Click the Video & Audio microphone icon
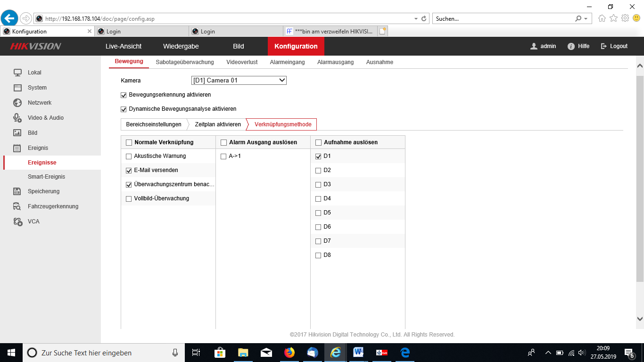Viewport: 644px width, 362px height. [x=17, y=118]
